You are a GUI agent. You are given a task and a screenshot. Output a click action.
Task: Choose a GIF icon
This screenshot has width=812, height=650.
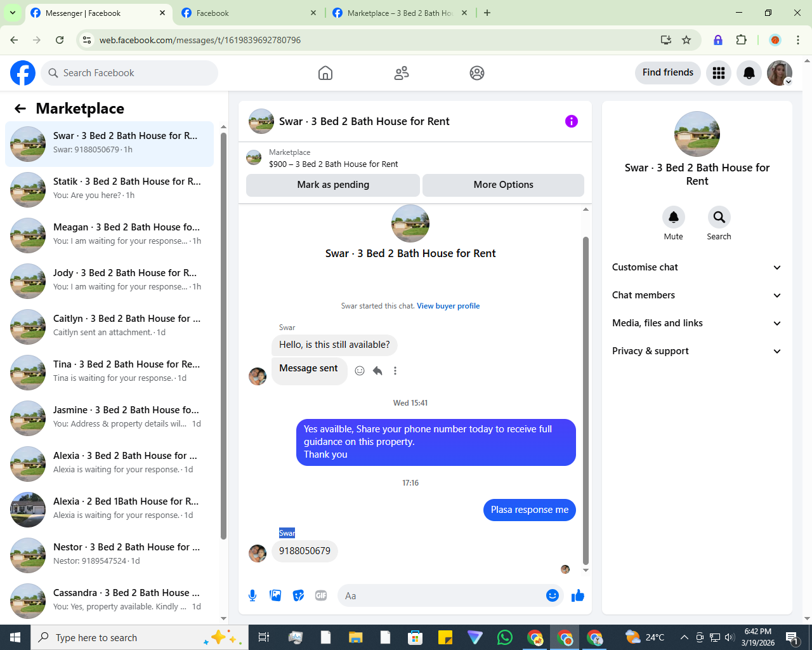(321, 595)
